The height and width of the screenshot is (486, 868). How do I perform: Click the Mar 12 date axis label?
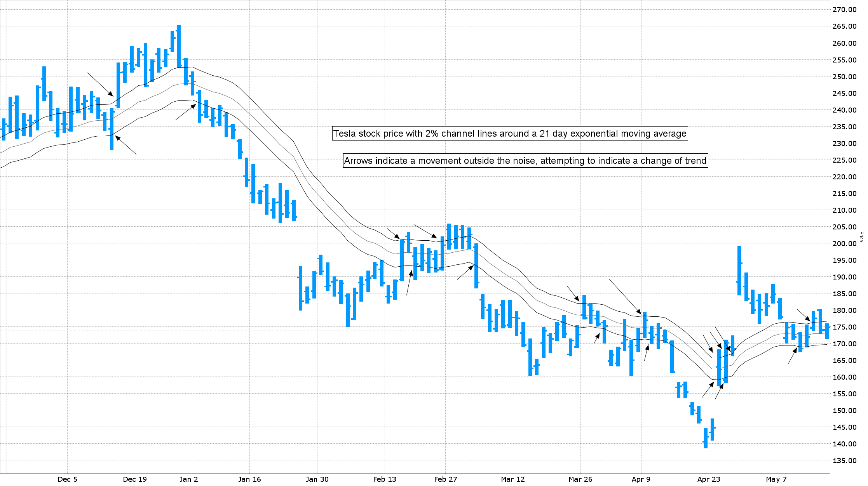tap(513, 479)
